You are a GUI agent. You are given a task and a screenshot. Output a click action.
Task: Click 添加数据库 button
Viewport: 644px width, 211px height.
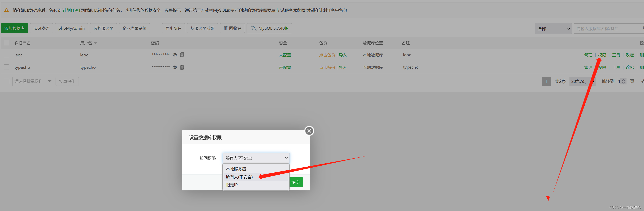14,28
